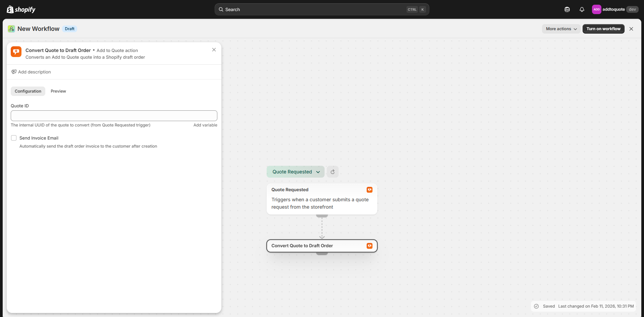Click the orange addtoquote app icon in the panel header
This screenshot has height=317, width=644.
(16, 52)
